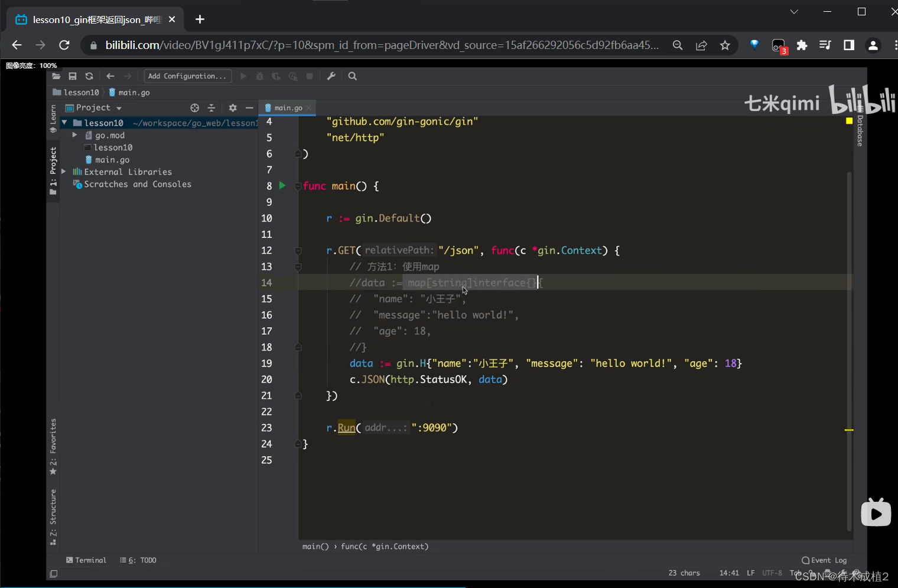Fold the import block at line 6
898x588 pixels.
[x=298, y=154]
